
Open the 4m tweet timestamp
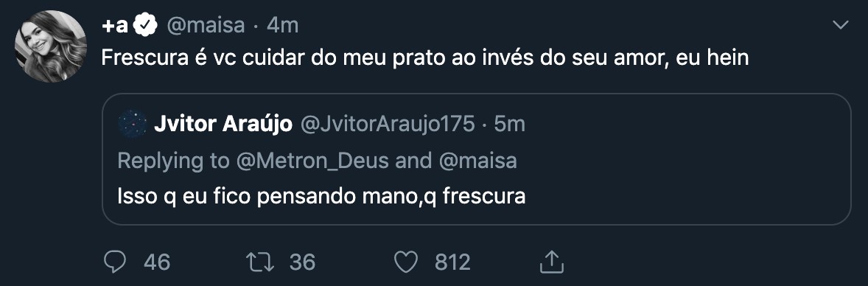pyautogui.click(x=282, y=26)
